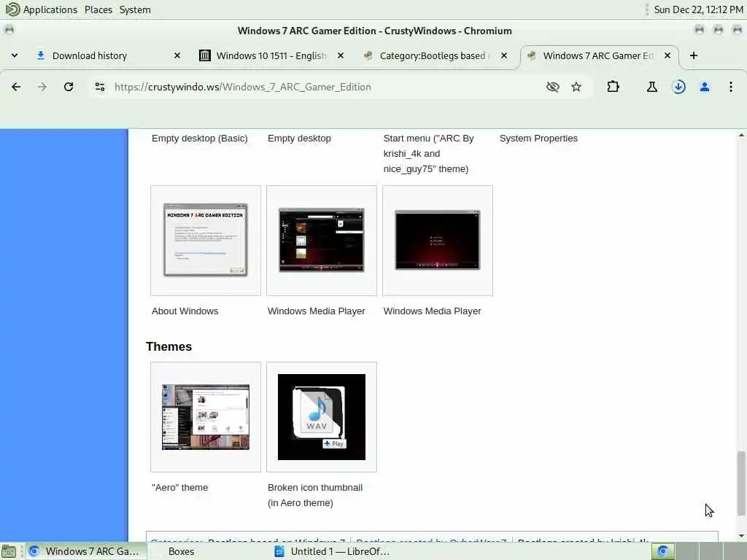Open Chromium three-dot menu
747x560 pixels.
(x=731, y=87)
